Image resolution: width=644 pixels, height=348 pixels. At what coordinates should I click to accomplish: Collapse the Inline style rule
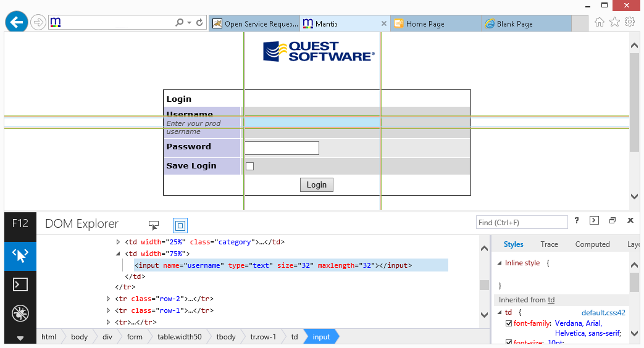tap(500, 263)
